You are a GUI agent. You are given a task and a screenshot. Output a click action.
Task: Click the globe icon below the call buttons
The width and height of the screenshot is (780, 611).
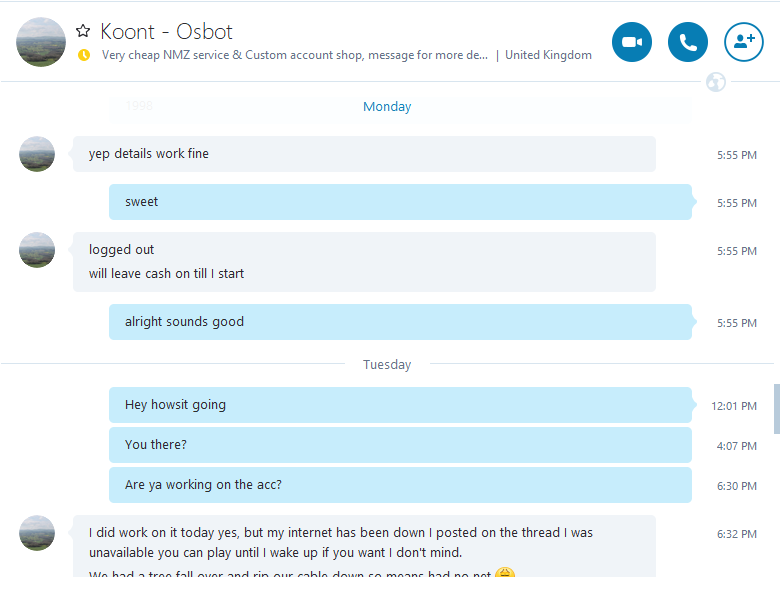[x=716, y=82]
